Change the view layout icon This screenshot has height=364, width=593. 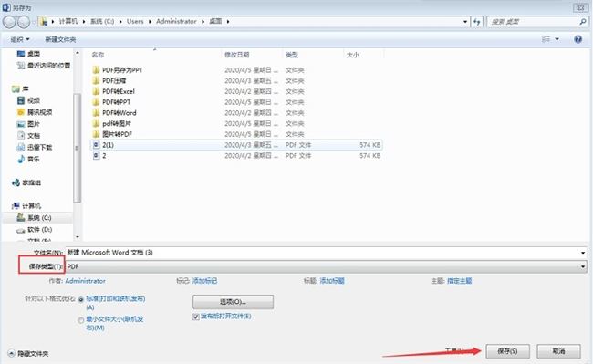(546, 39)
